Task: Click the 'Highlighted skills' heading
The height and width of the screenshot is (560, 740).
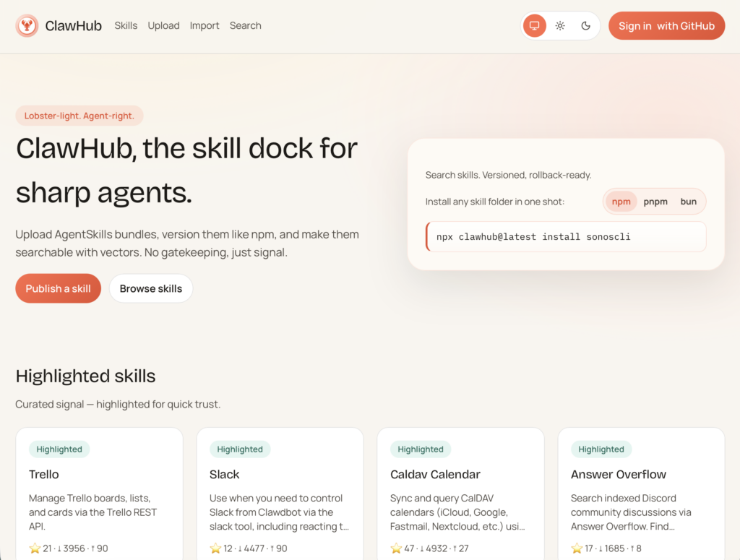Action: pyautogui.click(x=85, y=376)
